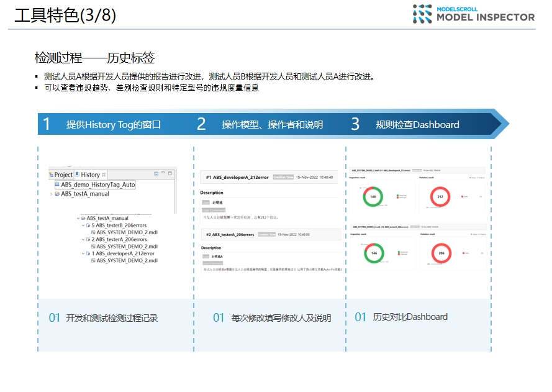552x392 pixels.
Task: Click the History tab's tag icon
Action: 78,175
